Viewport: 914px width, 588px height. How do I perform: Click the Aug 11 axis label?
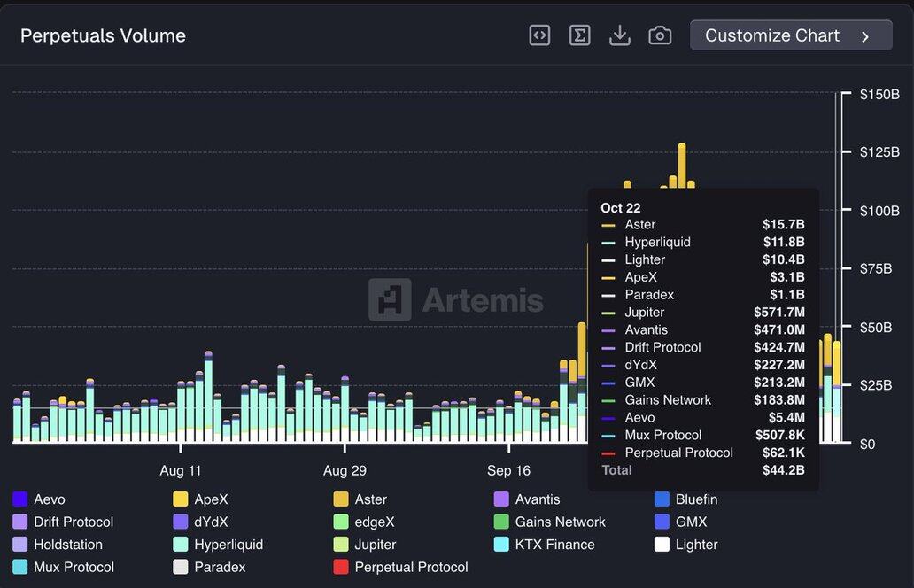181,470
